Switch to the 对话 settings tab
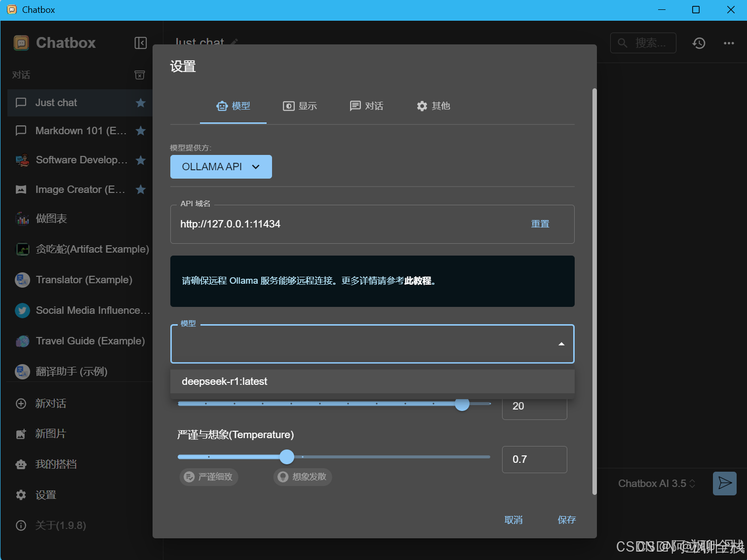747x560 pixels. (x=366, y=106)
